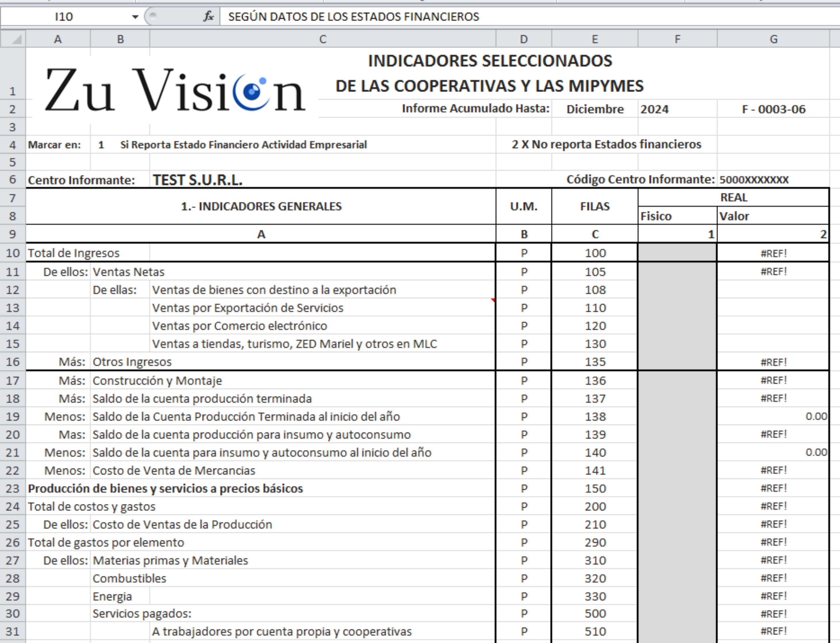Select the #REF! value for Total de Ingresos

click(x=773, y=253)
